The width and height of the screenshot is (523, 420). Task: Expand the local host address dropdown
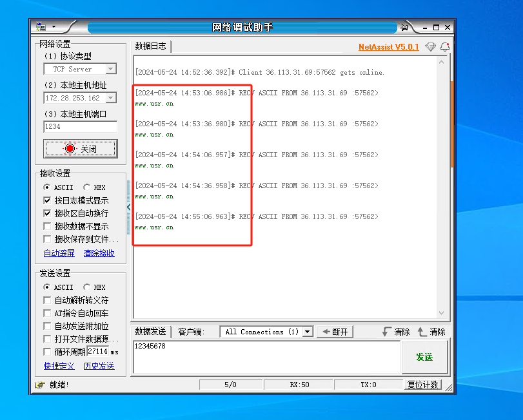coord(111,98)
